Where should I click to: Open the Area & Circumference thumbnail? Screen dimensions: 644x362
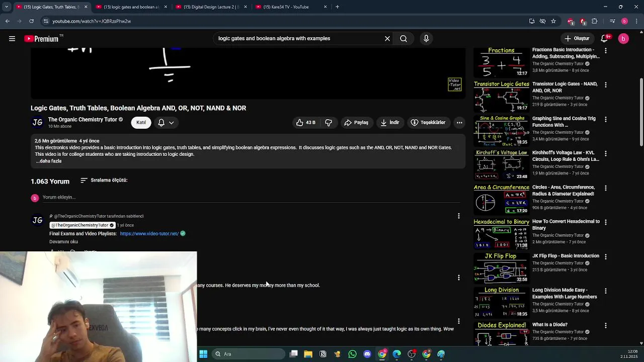pos(501,199)
